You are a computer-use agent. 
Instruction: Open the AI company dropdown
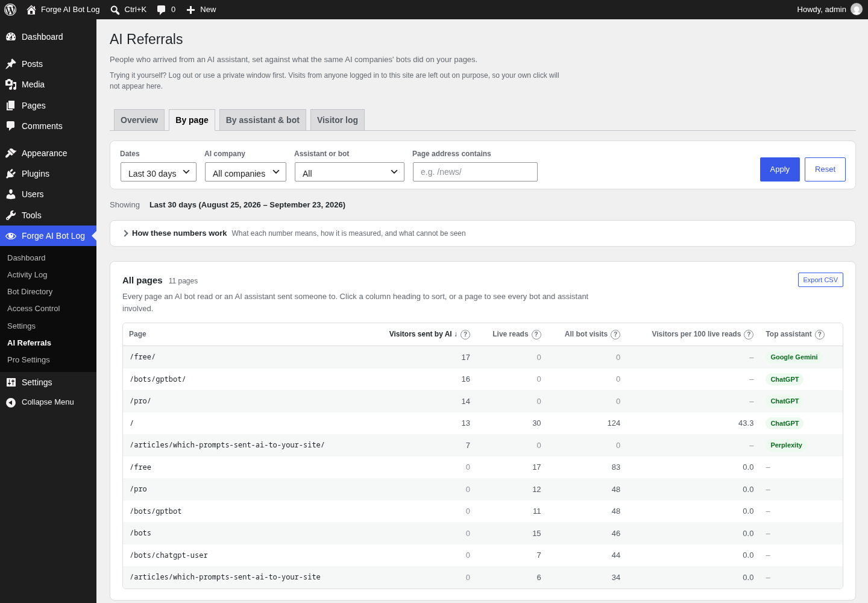[245, 172]
